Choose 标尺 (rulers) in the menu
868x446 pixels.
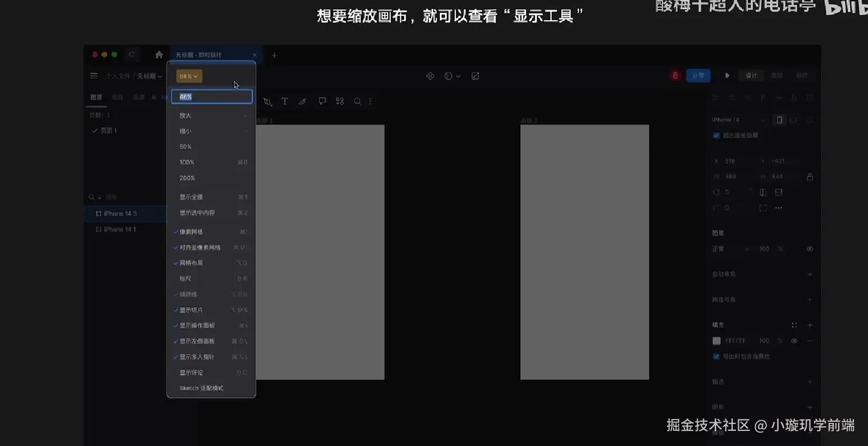(x=211, y=278)
